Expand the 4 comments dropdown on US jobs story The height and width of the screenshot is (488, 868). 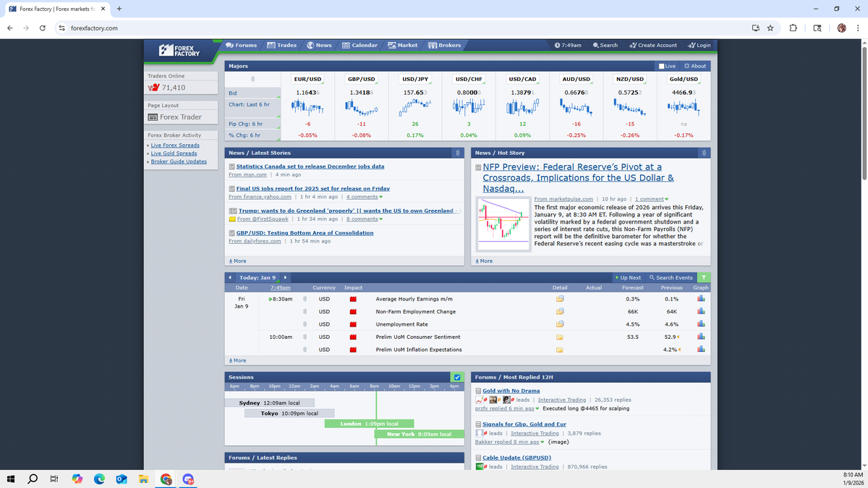(x=365, y=197)
